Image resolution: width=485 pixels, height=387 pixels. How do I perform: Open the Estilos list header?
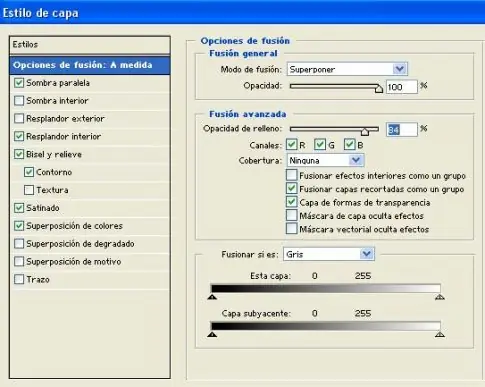[90, 45]
